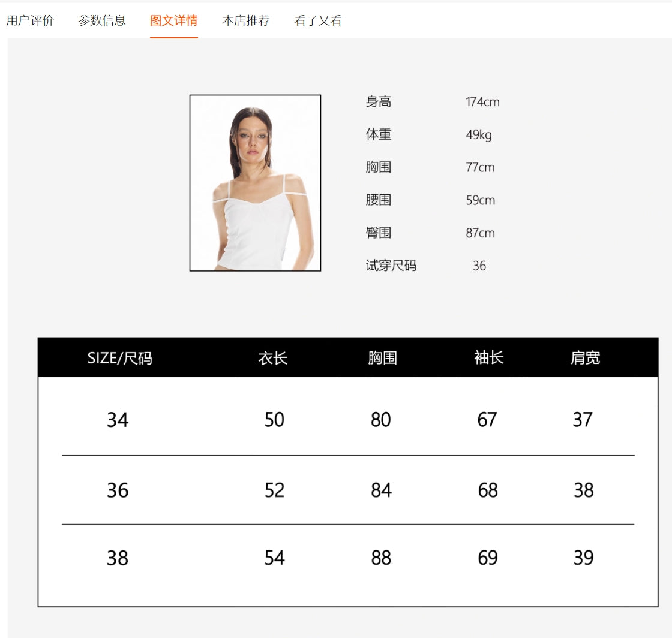Click the 臀围 label in model info

click(379, 233)
